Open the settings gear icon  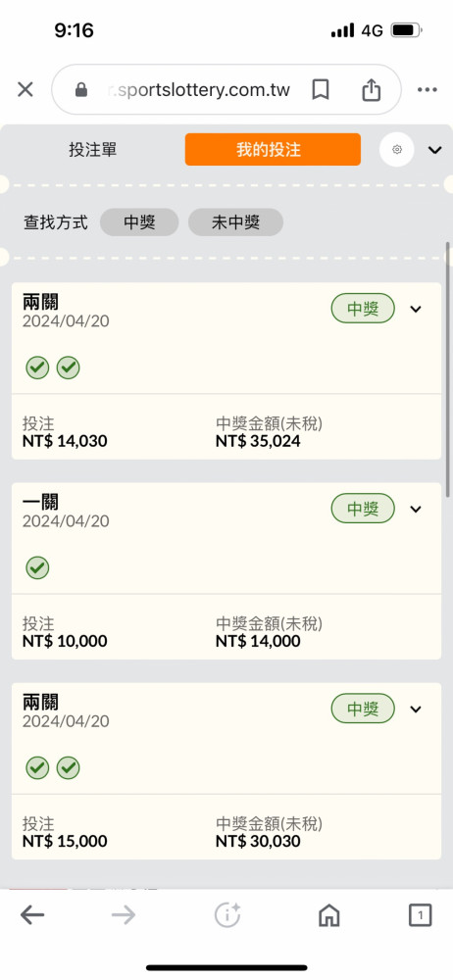click(x=397, y=150)
